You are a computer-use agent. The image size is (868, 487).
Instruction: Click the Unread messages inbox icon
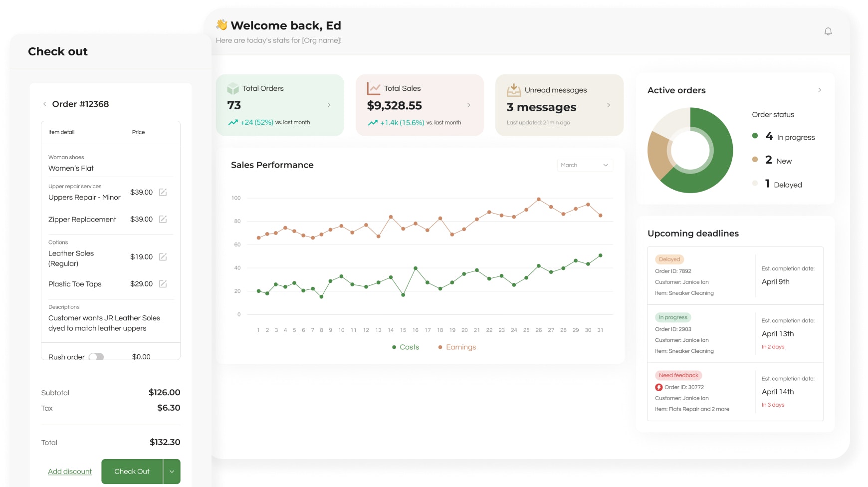tap(513, 90)
